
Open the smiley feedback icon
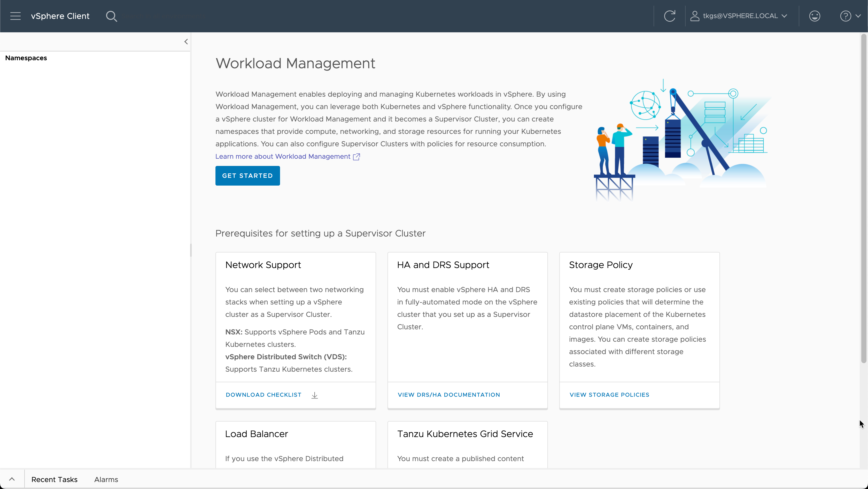click(815, 16)
